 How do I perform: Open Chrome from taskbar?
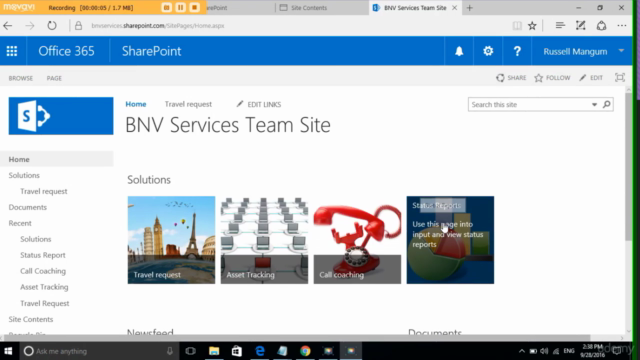(305, 351)
